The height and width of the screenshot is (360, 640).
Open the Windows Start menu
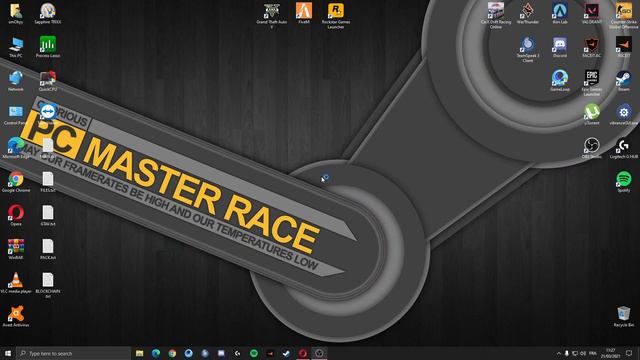8,353
